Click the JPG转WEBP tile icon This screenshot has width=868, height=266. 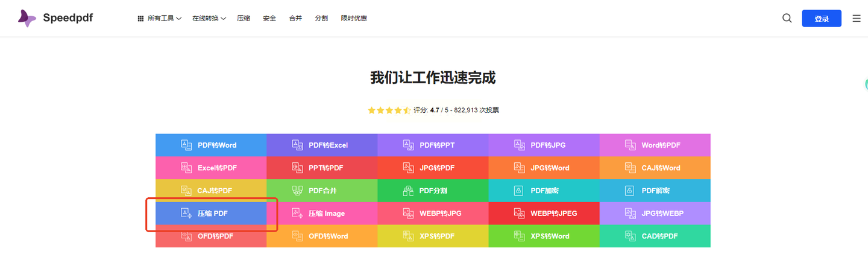click(630, 213)
